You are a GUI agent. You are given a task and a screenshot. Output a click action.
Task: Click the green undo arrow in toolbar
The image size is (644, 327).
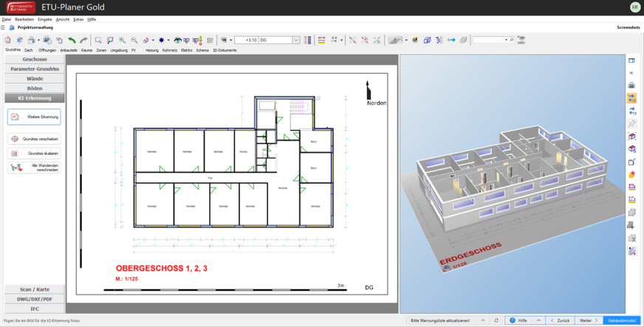tap(72, 40)
